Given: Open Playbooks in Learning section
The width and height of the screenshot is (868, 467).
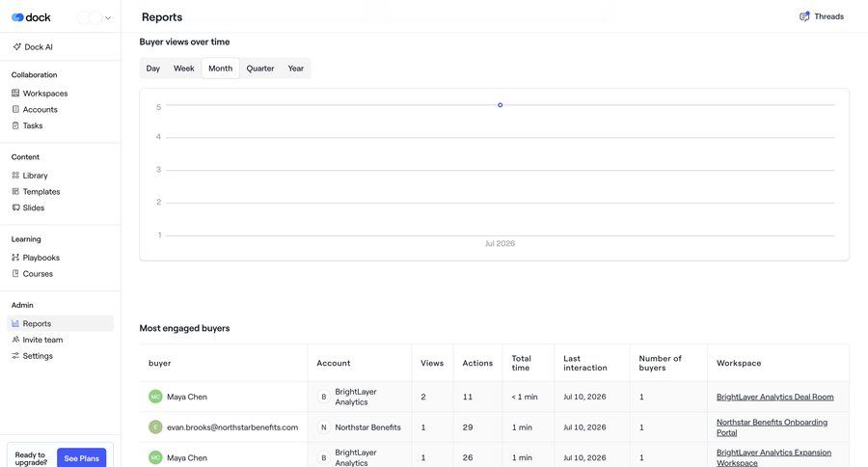Looking at the screenshot, I should click(61, 257).
